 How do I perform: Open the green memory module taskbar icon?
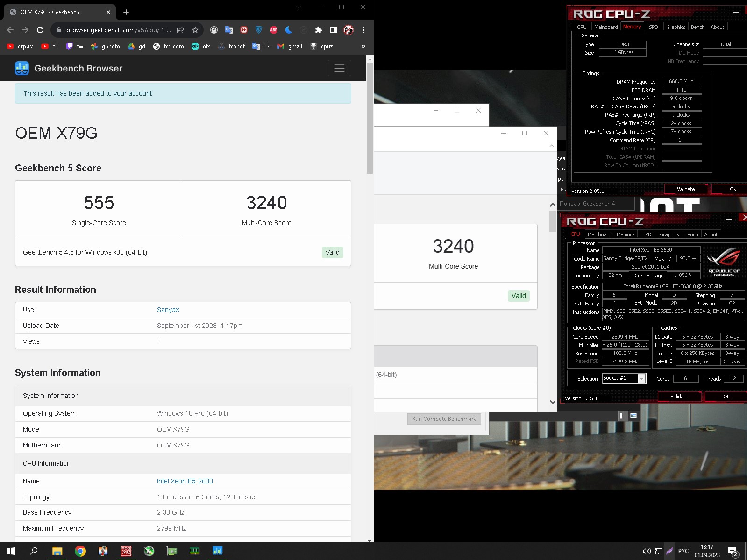point(195,551)
